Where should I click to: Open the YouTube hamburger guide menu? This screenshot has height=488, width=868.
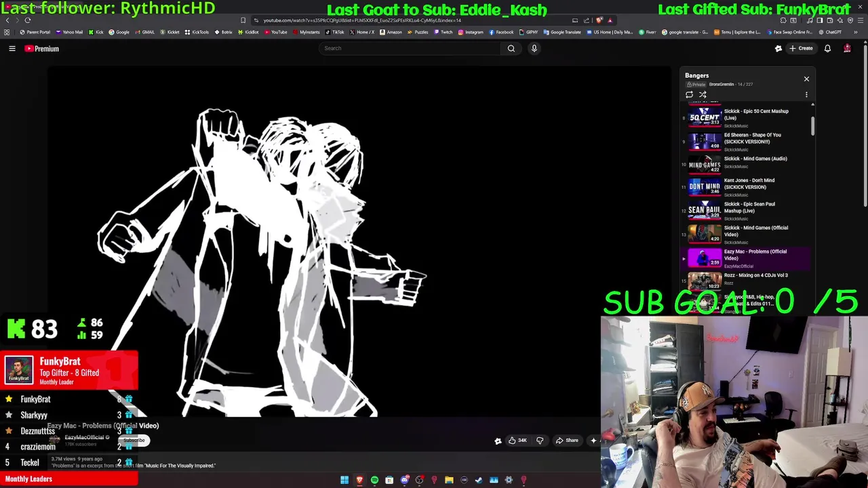pos(12,48)
